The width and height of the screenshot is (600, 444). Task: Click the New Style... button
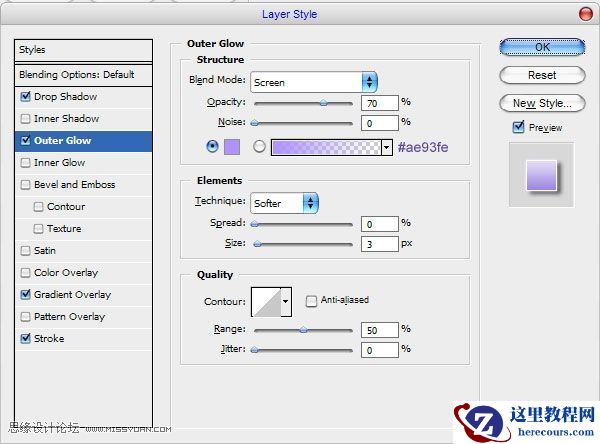point(542,103)
